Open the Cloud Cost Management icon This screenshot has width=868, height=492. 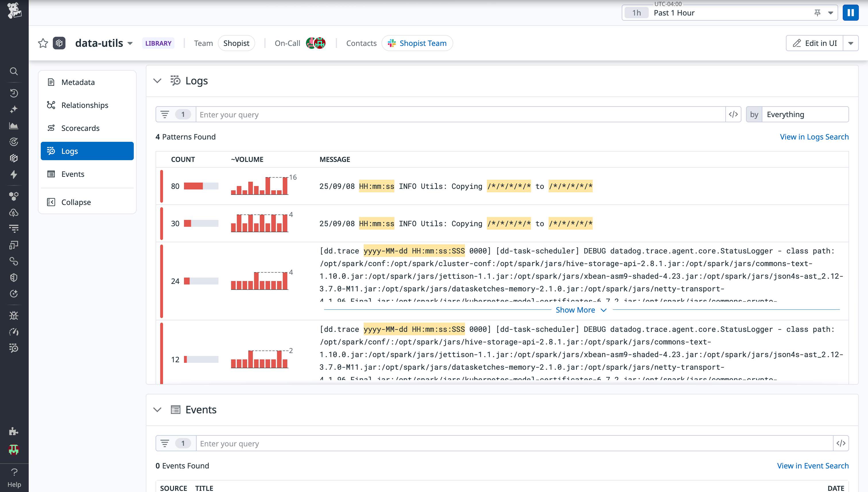click(13, 212)
